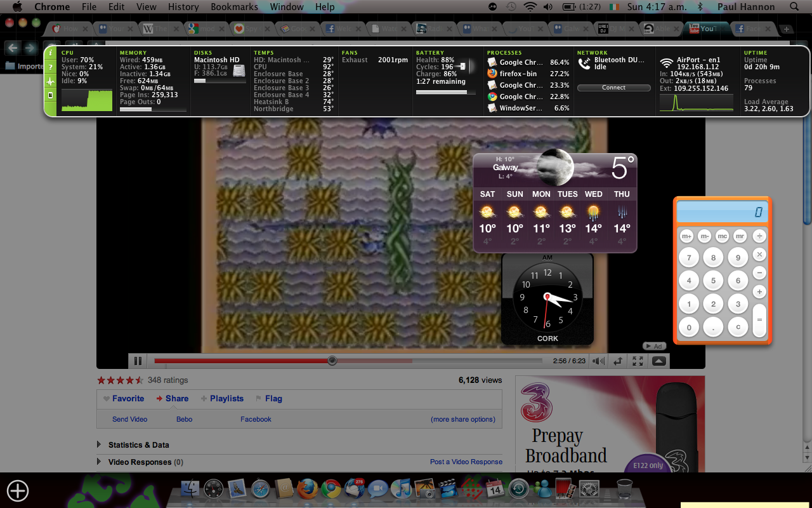Click calculator equals key
This screenshot has height=508, width=812.
[x=759, y=320]
